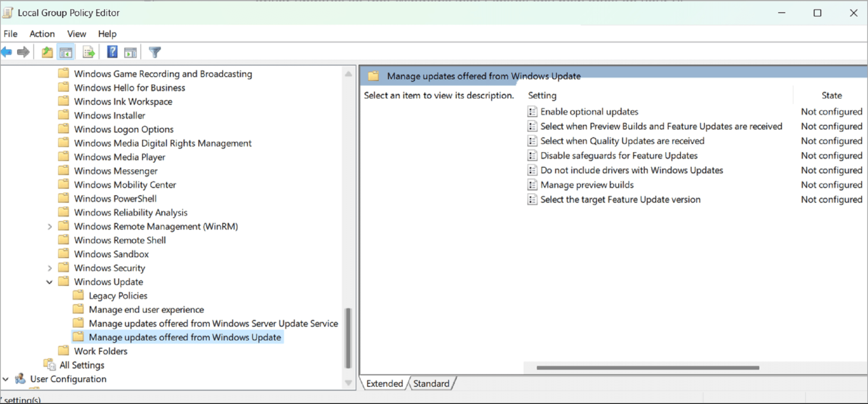Open the View menu
The image size is (868, 404).
(76, 34)
